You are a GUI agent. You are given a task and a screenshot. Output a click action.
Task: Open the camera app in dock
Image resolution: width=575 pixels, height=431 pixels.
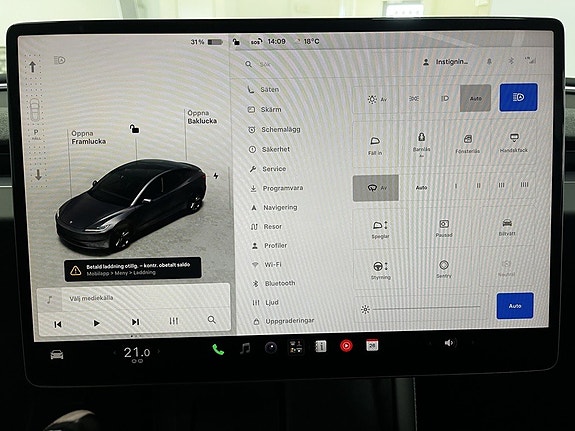[271, 348]
